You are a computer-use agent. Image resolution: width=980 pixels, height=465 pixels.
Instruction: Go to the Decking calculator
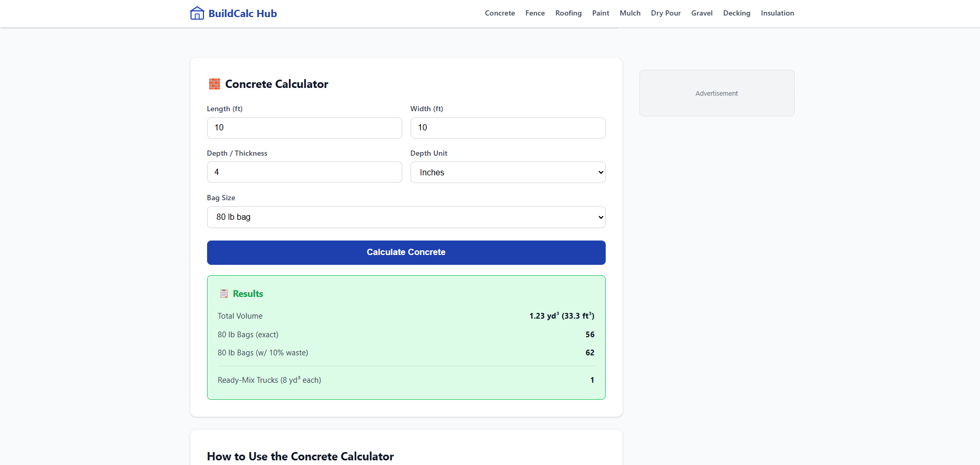pos(737,13)
